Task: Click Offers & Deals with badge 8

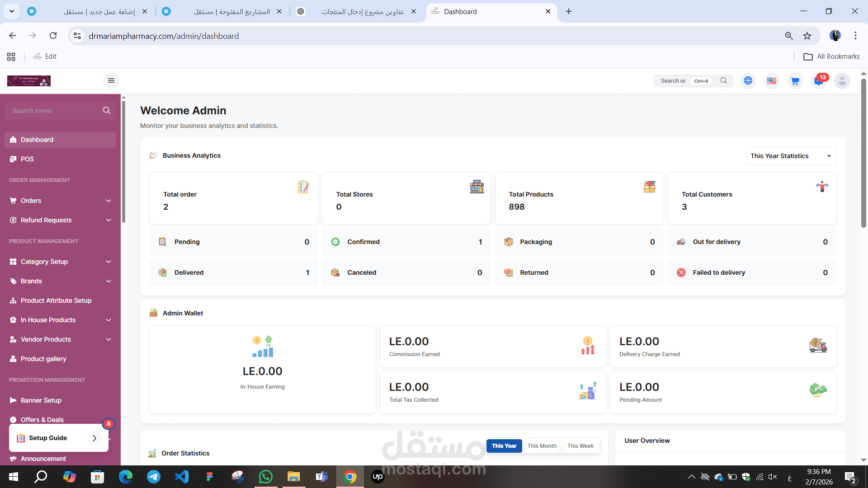Action: tap(42, 420)
